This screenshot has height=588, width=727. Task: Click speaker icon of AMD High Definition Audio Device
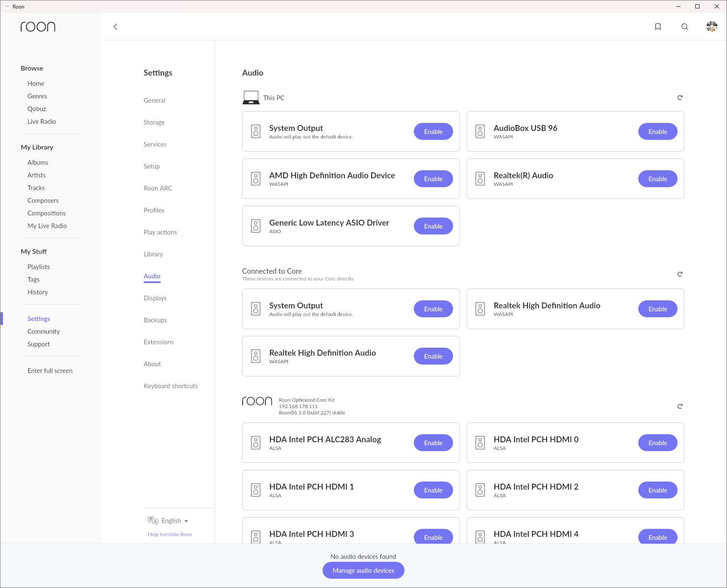(256, 179)
